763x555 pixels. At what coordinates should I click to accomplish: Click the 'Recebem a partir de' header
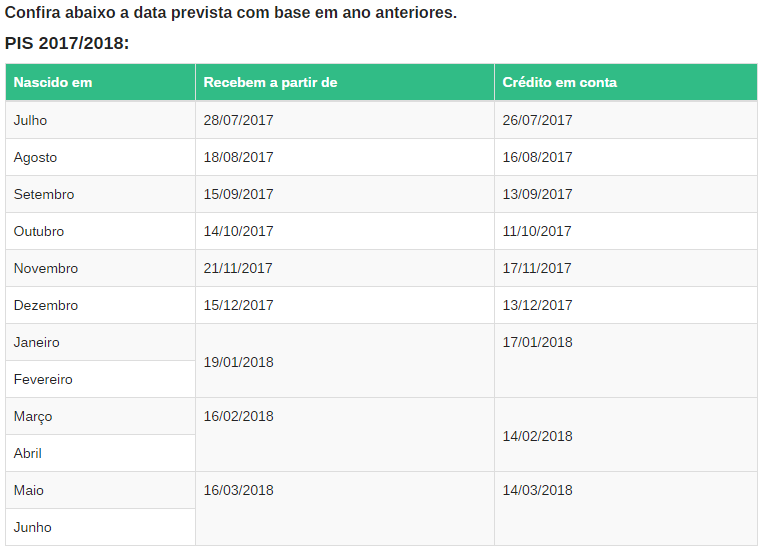(x=270, y=82)
